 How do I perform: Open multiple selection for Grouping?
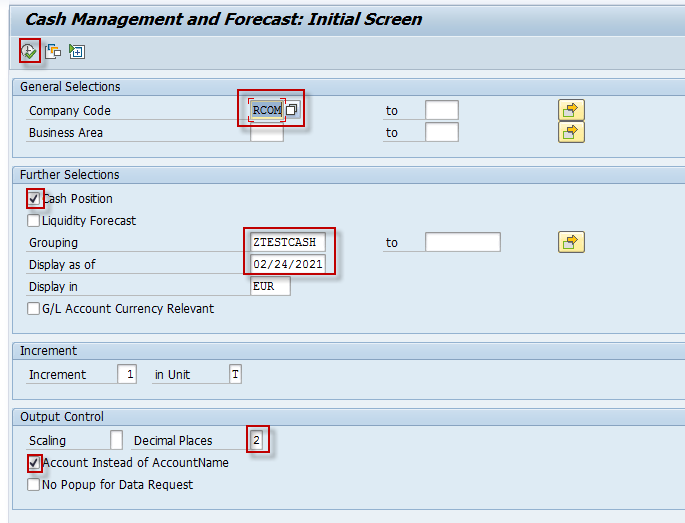(x=571, y=242)
